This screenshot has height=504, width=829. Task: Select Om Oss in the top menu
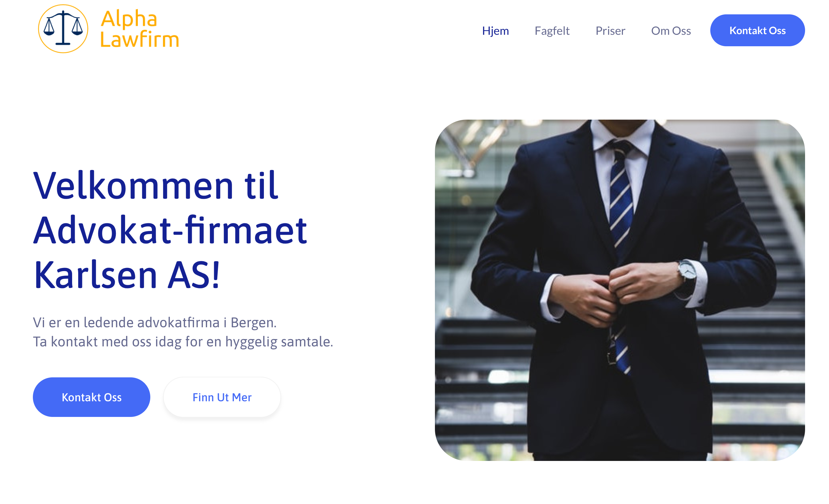[671, 31]
